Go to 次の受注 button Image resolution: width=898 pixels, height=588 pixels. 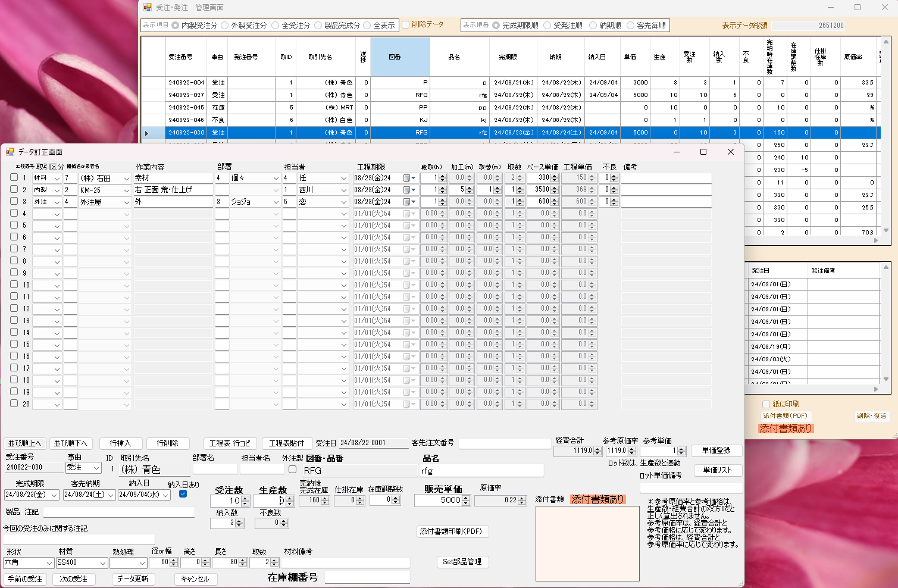point(74,579)
